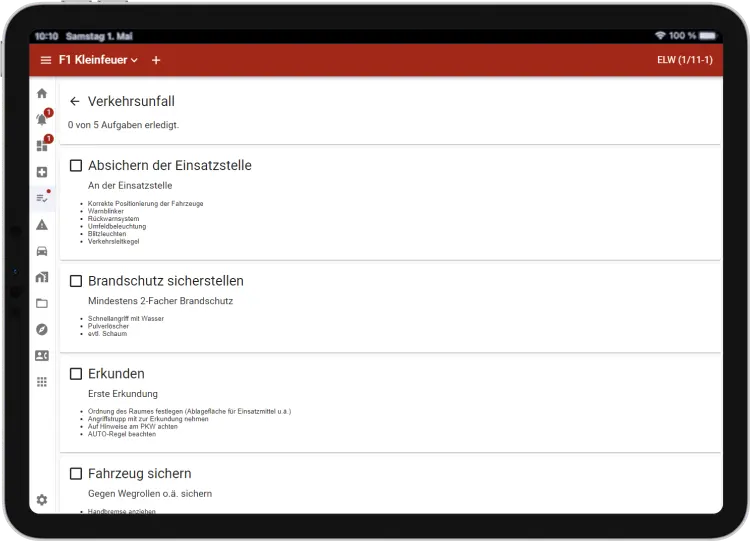Click the 'Absichern der Einsatzstelle' title
The image size is (750, 541).
coord(170,166)
